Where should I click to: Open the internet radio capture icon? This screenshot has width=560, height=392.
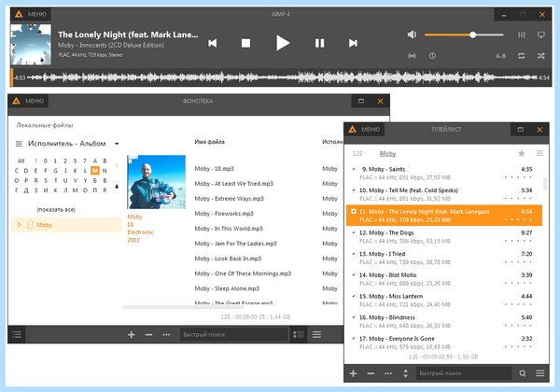412,56
